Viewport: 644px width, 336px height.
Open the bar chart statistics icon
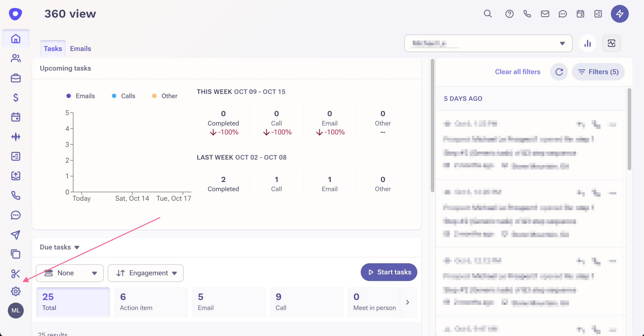pos(587,44)
